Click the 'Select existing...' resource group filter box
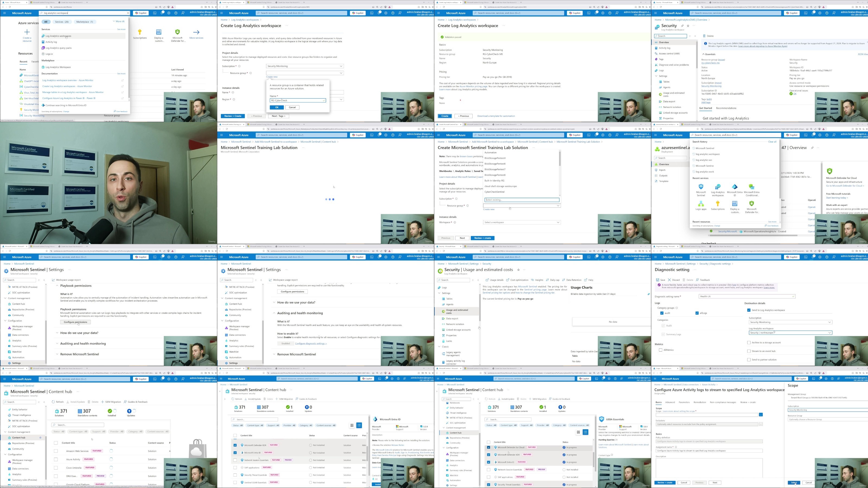868x488 pixels. pos(522,200)
